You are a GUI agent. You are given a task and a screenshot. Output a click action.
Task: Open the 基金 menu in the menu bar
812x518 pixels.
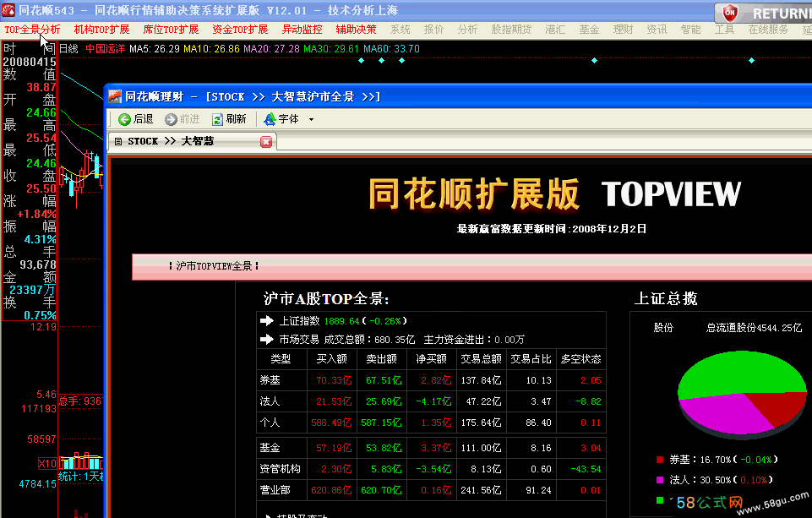[589, 30]
